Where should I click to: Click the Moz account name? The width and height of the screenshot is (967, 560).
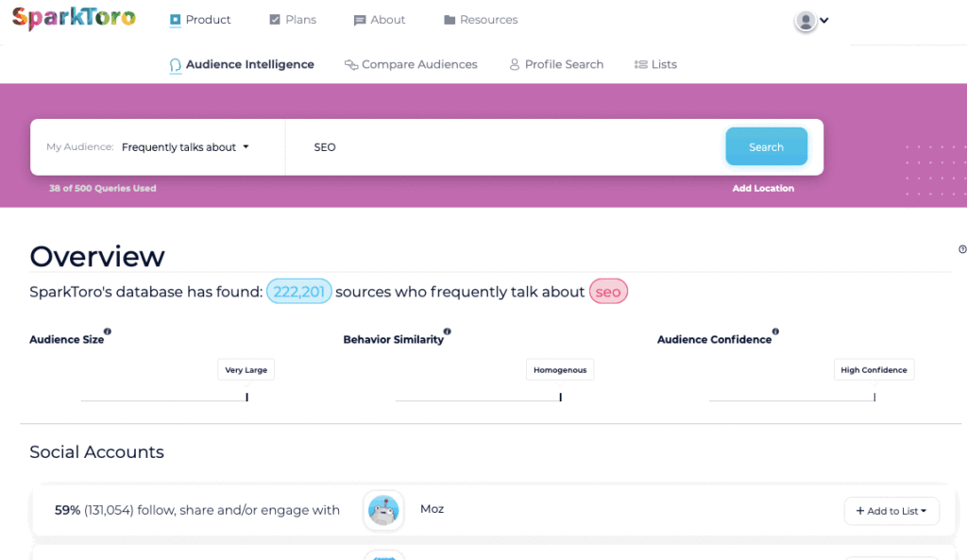click(432, 509)
